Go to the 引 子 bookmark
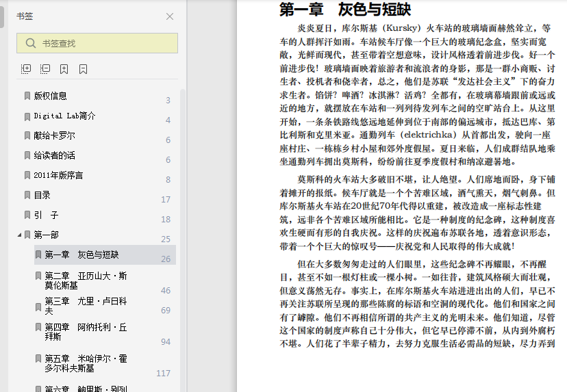 46,215
